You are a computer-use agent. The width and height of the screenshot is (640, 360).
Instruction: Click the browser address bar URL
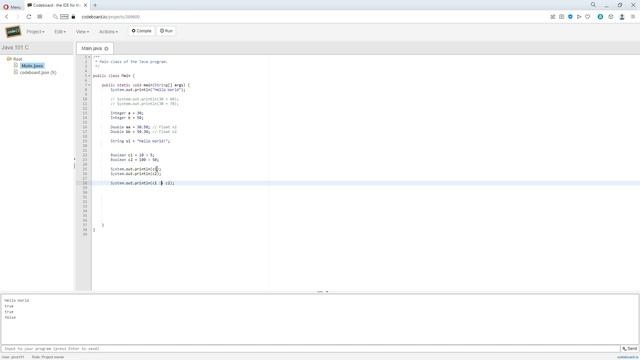tap(111, 17)
